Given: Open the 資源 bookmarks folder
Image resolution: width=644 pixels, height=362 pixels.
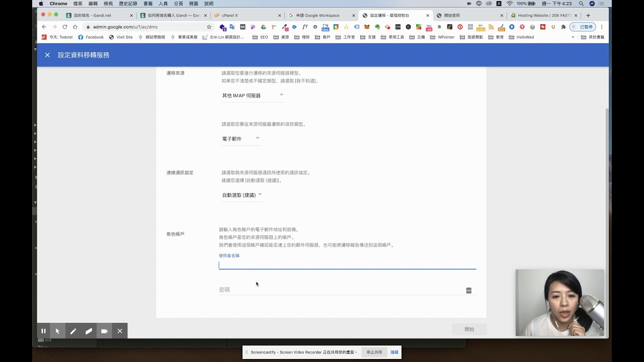Looking at the screenshot, I should click(x=281, y=37).
